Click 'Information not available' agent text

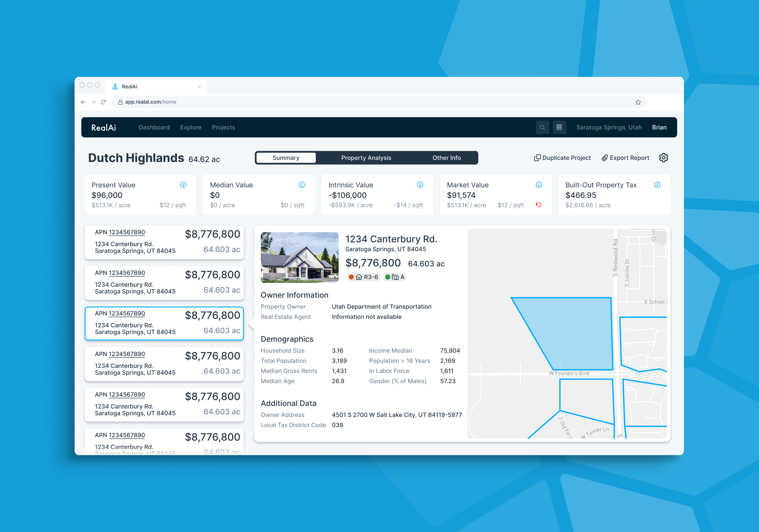click(x=366, y=317)
